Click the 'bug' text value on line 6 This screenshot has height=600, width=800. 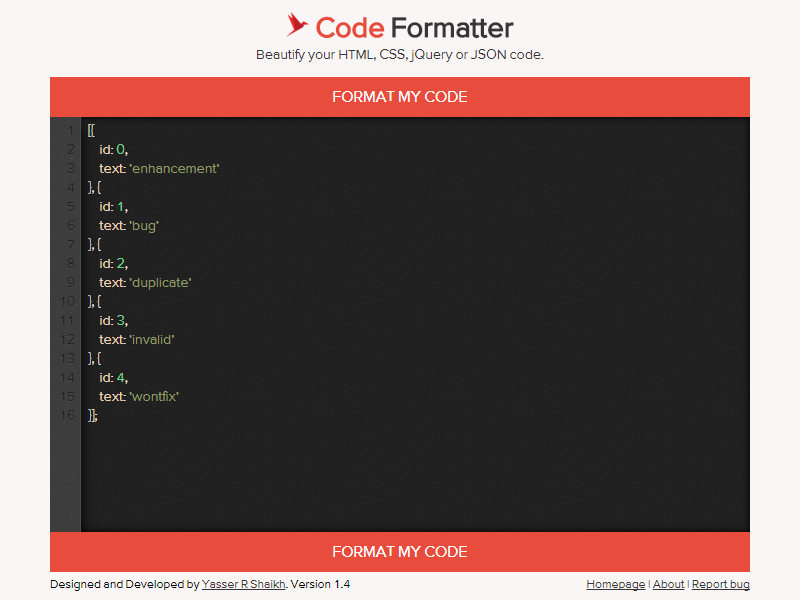point(144,225)
